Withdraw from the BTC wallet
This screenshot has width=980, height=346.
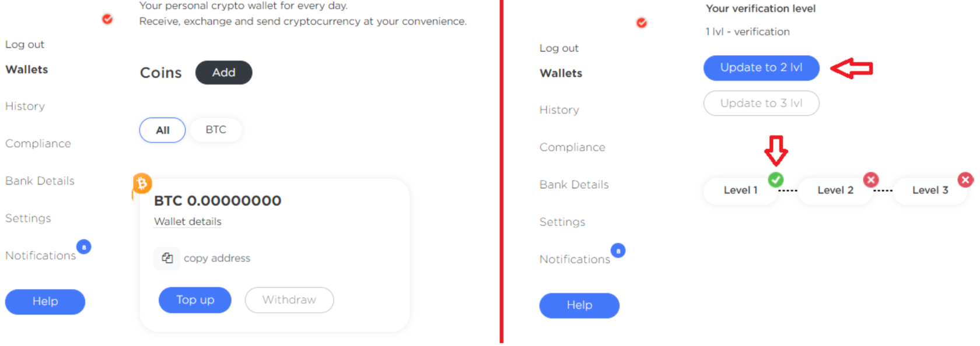point(289,300)
